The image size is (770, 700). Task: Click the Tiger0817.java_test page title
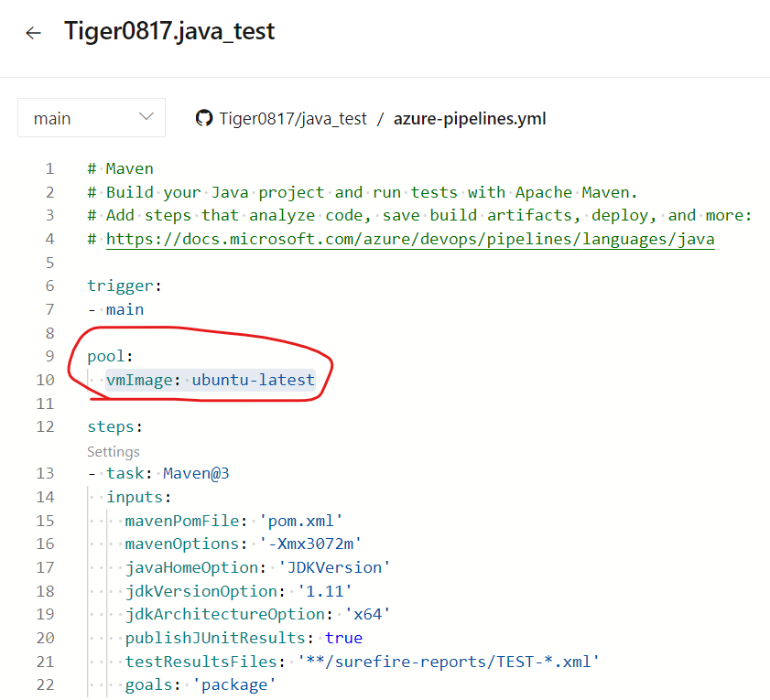click(x=169, y=31)
